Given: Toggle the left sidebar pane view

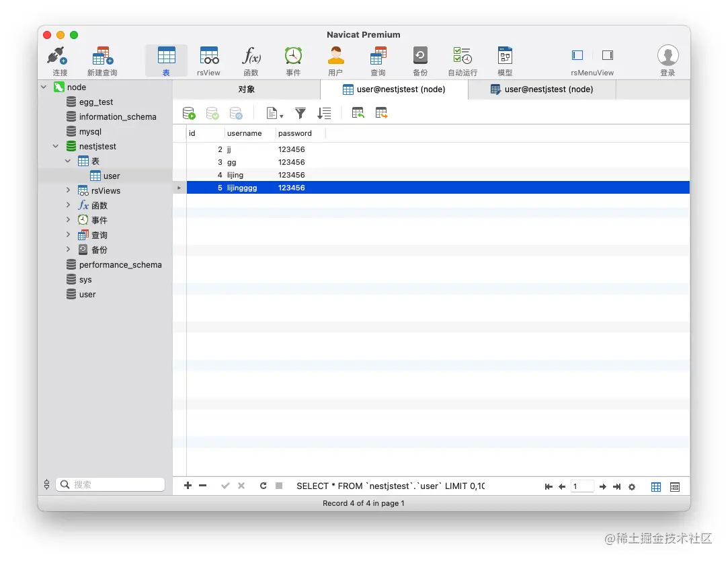Looking at the screenshot, I should pos(577,55).
